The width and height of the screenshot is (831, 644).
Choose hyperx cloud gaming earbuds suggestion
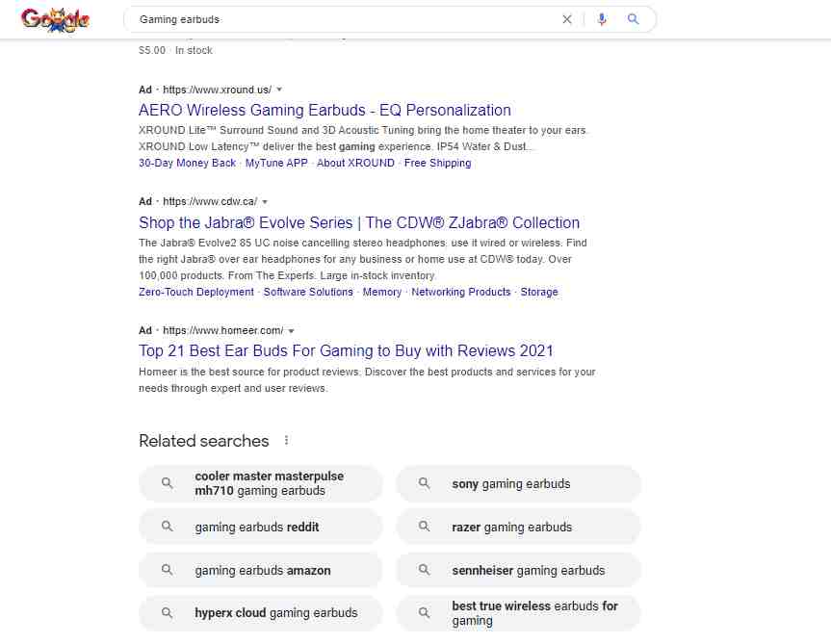(x=260, y=613)
